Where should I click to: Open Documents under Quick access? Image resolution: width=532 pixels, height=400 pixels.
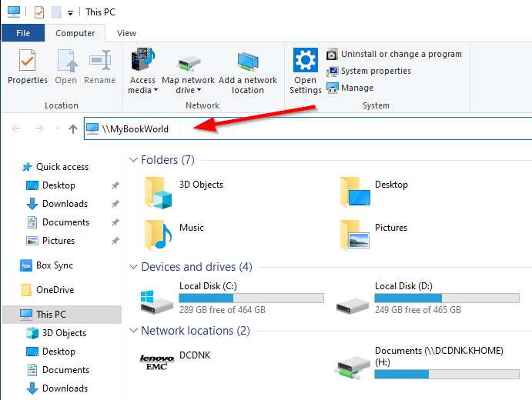point(58,222)
